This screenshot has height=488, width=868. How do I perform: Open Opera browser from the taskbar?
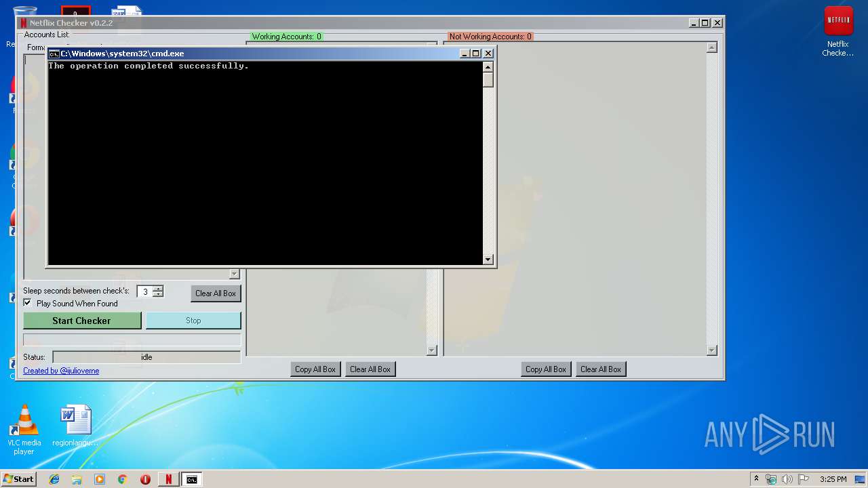[x=145, y=479]
